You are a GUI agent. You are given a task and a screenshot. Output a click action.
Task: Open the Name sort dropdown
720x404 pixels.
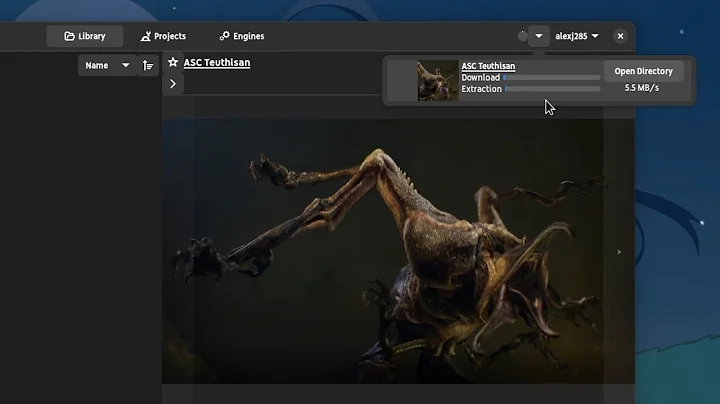(x=107, y=66)
